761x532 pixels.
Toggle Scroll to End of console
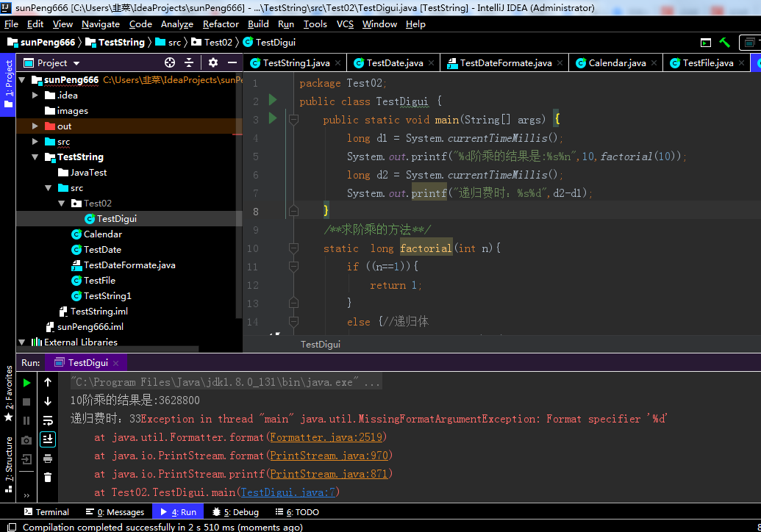click(48, 439)
